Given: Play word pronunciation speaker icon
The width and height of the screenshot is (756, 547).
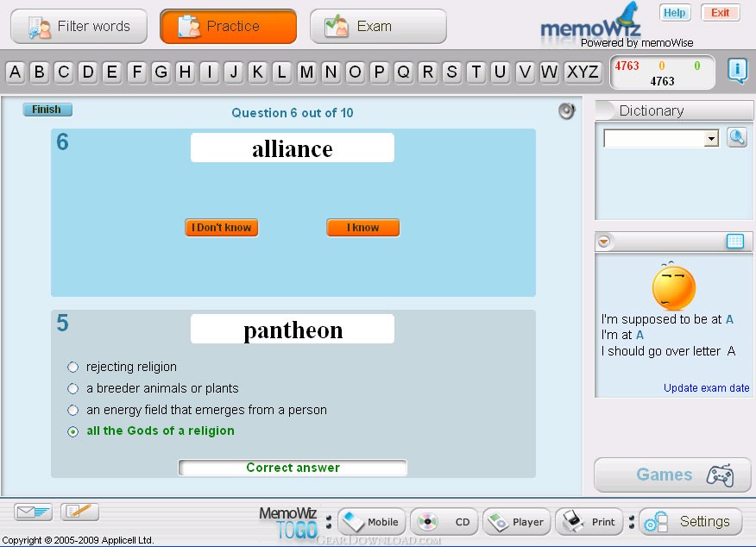Looking at the screenshot, I should [566, 111].
